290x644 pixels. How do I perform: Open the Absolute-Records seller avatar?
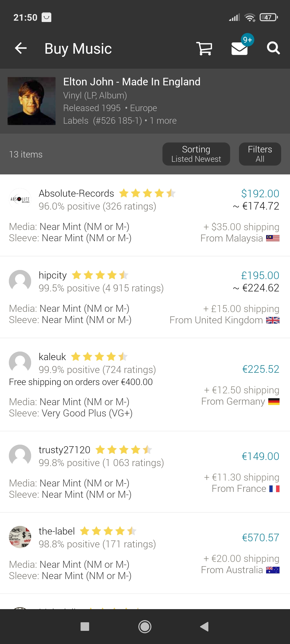pos(20,199)
